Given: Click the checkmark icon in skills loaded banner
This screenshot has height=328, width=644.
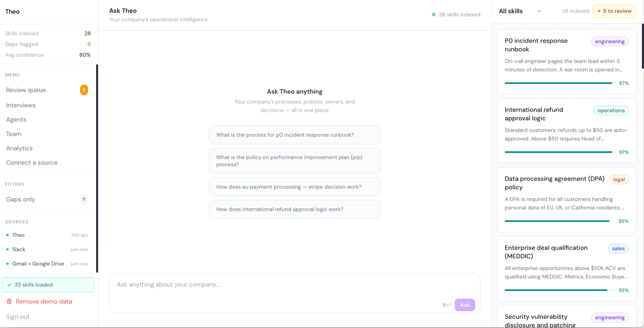Looking at the screenshot, I should [9, 285].
